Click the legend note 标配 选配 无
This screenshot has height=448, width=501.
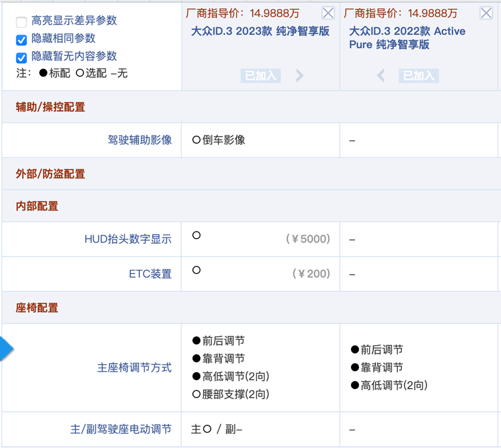72,73
